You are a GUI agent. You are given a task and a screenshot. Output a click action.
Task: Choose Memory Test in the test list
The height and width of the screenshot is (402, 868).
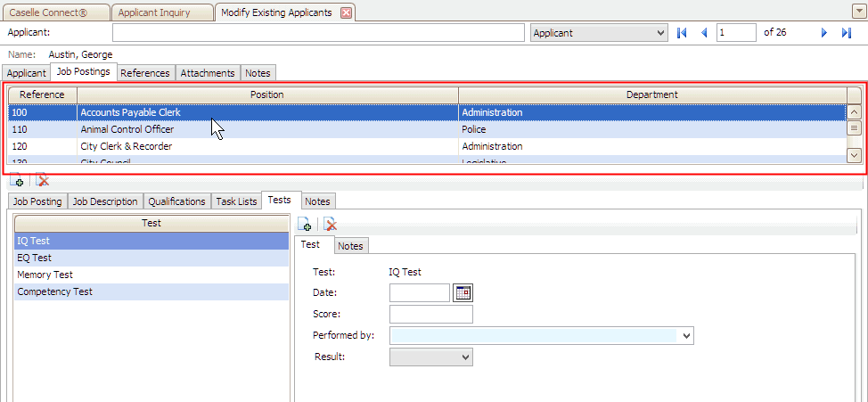click(45, 275)
